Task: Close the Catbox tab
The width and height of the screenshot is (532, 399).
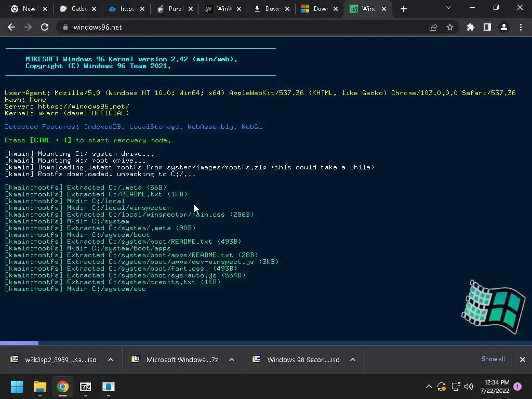Action: click(94, 9)
